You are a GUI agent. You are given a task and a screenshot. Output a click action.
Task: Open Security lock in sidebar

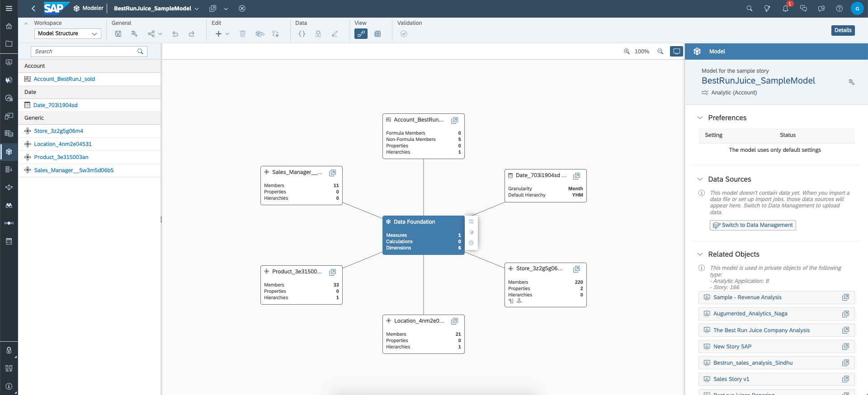9,350
